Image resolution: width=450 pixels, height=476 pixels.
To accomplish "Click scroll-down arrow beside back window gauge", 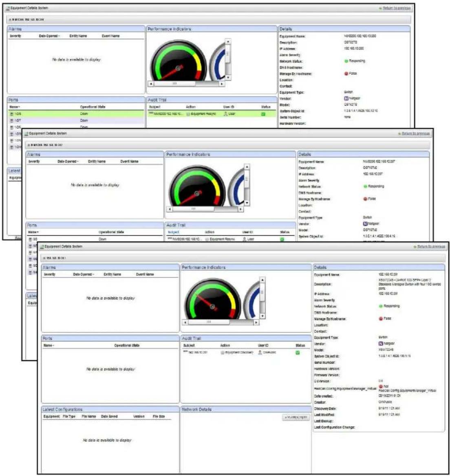I will tap(228, 78).
